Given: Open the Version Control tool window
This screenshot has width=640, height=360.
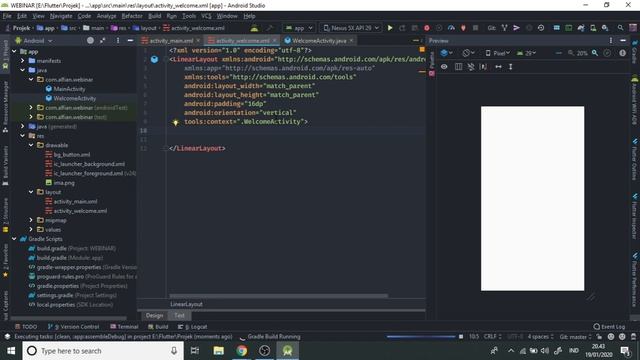Looking at the screenshot, I should click(x=73, y=327).
